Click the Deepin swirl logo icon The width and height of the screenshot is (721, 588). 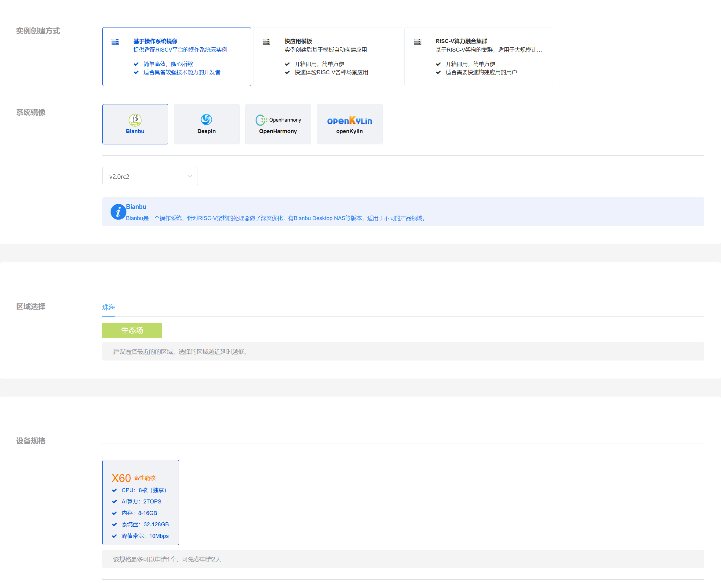tap(206, 119)
